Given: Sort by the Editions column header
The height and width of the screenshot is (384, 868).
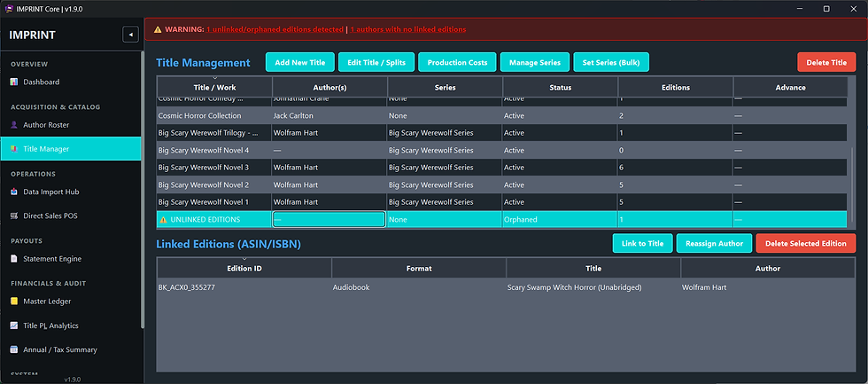Looking at the screenshot, I should [x=675, y=88].
